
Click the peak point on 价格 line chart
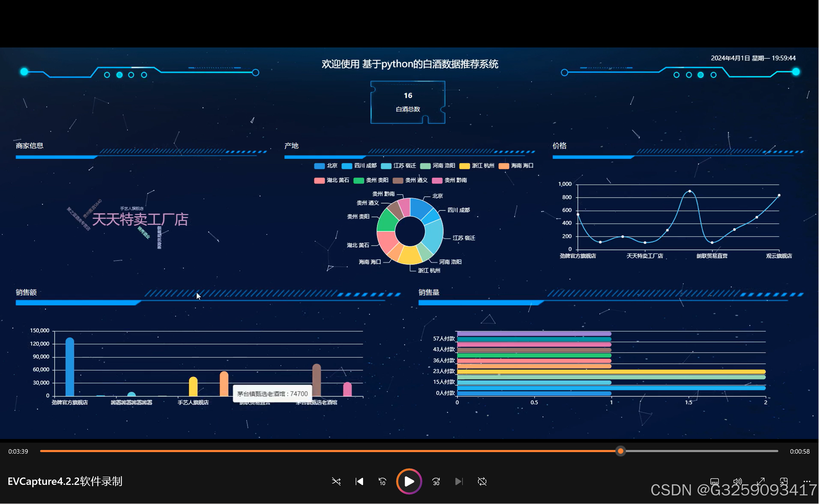[689, 191]
